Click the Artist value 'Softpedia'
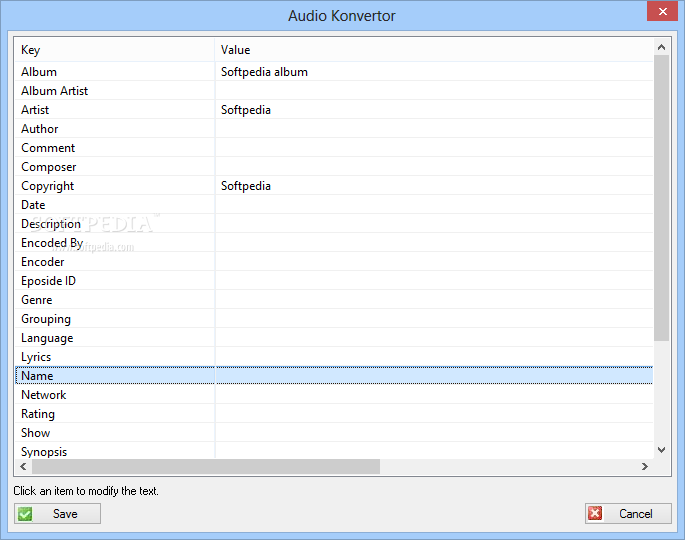The height and width of the screenshot is (540, 685). (x=246, y=110)
